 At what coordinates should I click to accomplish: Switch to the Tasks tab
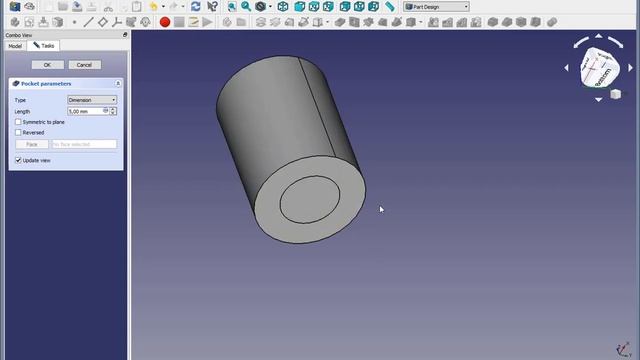click(44, 45)
